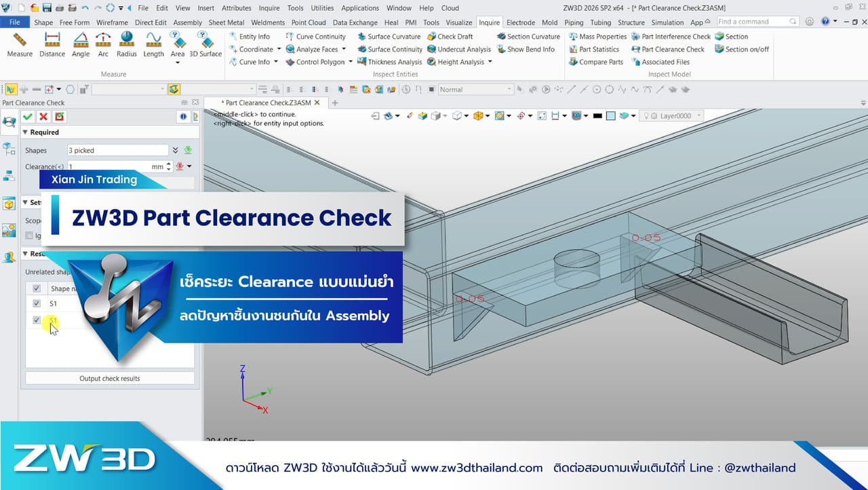Open the Normal mode combo box
Viewport: 868px width, 490px height.
point(475,90)
